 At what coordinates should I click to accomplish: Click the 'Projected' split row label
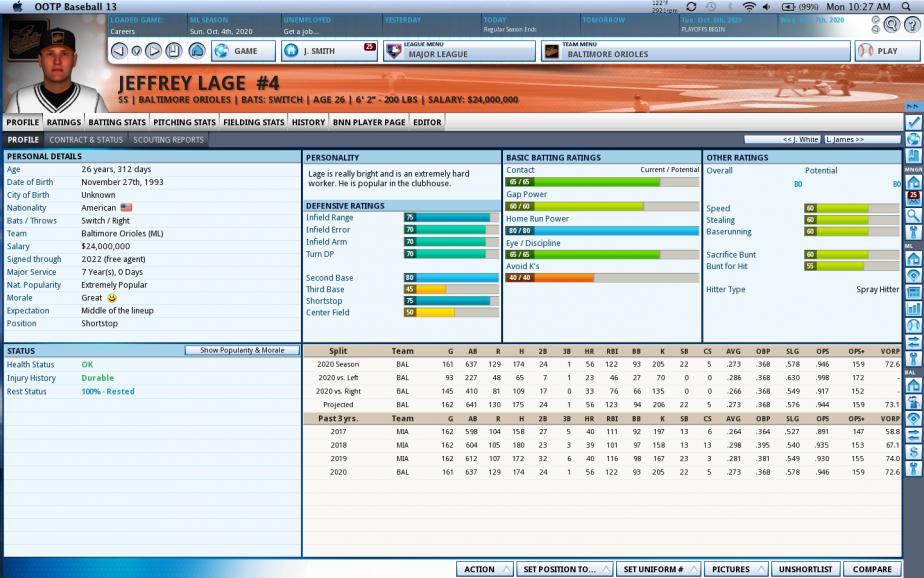pyautogui.click(x=338, y=405)
